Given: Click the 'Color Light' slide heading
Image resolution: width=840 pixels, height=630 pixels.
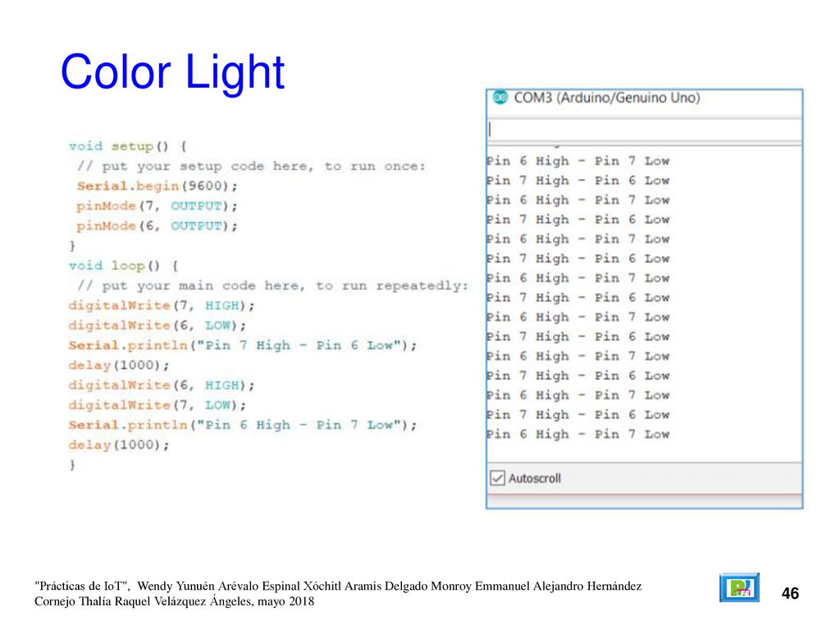Looking at the screenshot, I should click(x=172, y=71).
